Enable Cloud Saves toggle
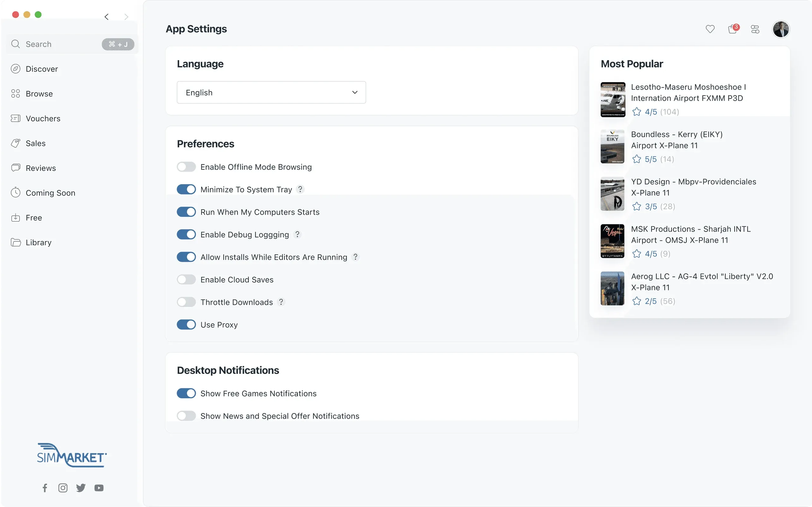This screenshot has height=507, width=812. (x=186, y=280)
